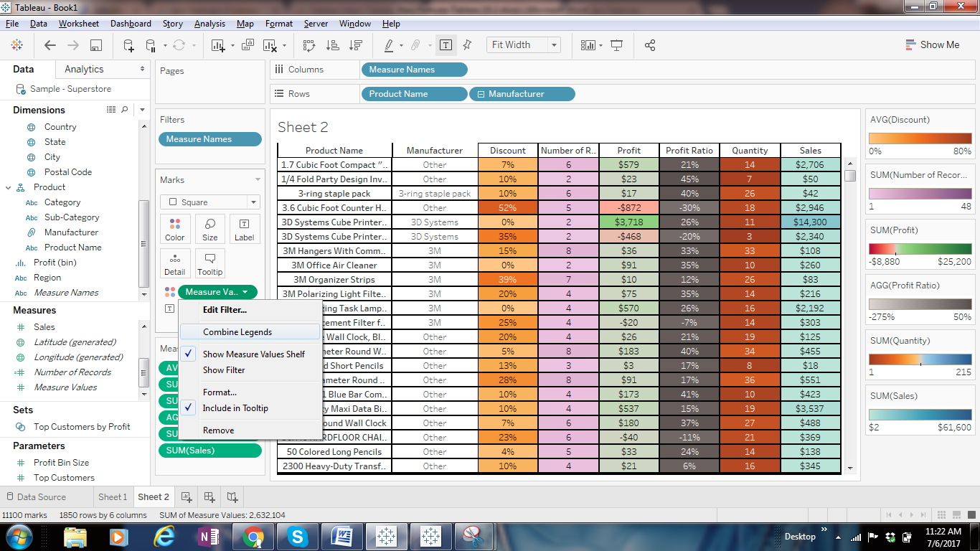Click the Sort Ascending toolbar icon
This screenshot has height=551, width=980.
[x=332, y=45]
